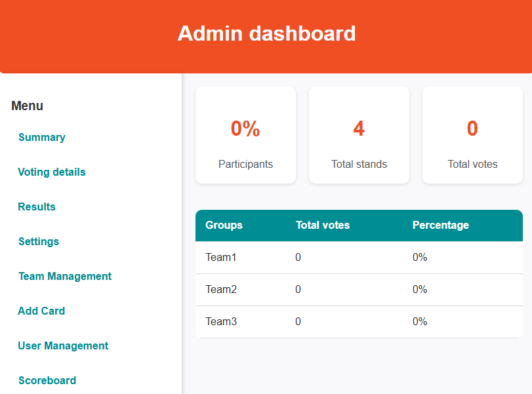Click the 0% Participants stat card
This screenshot has width=532, height=394.
(245, 136)
